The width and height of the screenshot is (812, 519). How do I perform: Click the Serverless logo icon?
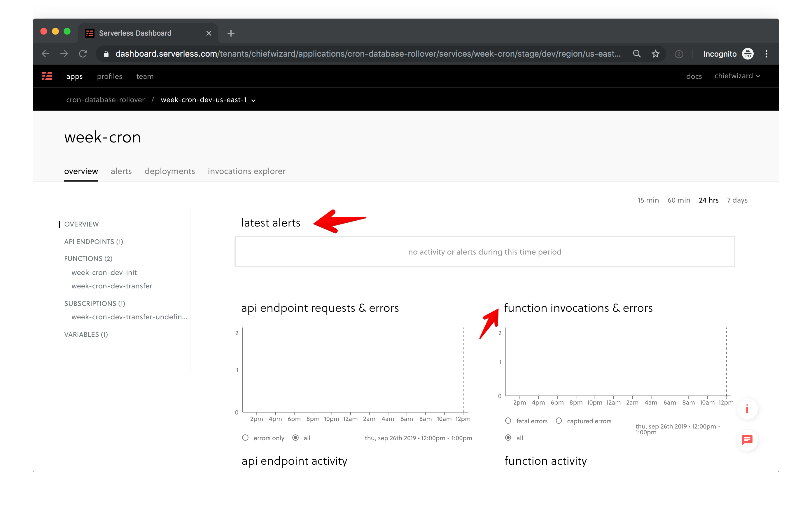click(47, 76)
